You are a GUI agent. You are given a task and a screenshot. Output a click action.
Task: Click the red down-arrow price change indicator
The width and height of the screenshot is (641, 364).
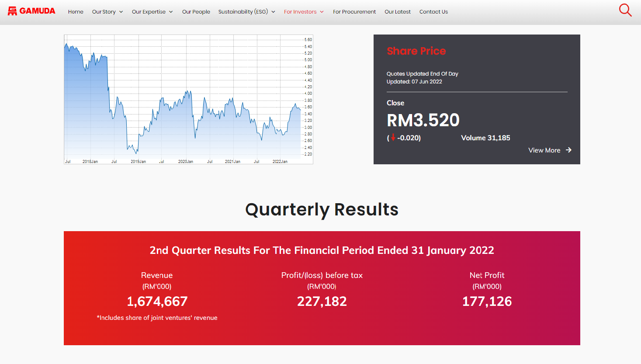393,137
